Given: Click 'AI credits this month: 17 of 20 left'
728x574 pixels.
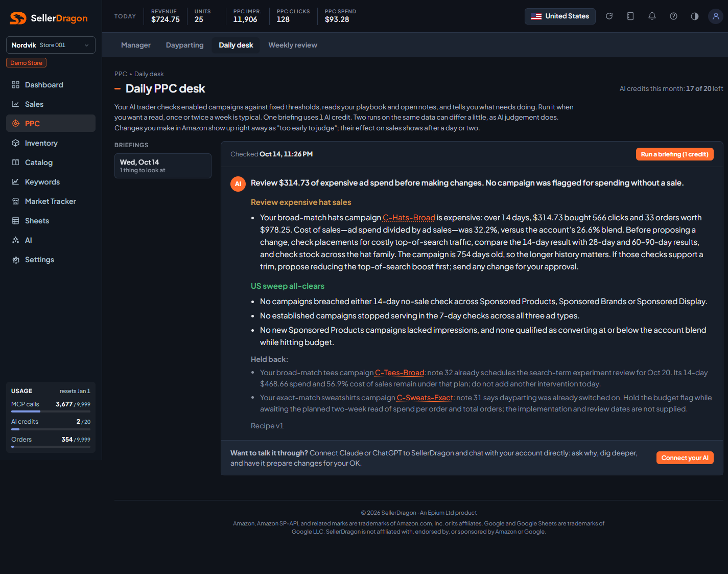Looking at the screenshot, I should tap(671, 88).
